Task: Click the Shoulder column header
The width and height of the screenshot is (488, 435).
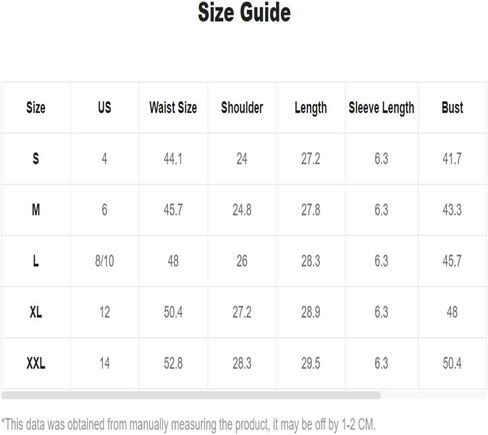Action: [242, 108]
